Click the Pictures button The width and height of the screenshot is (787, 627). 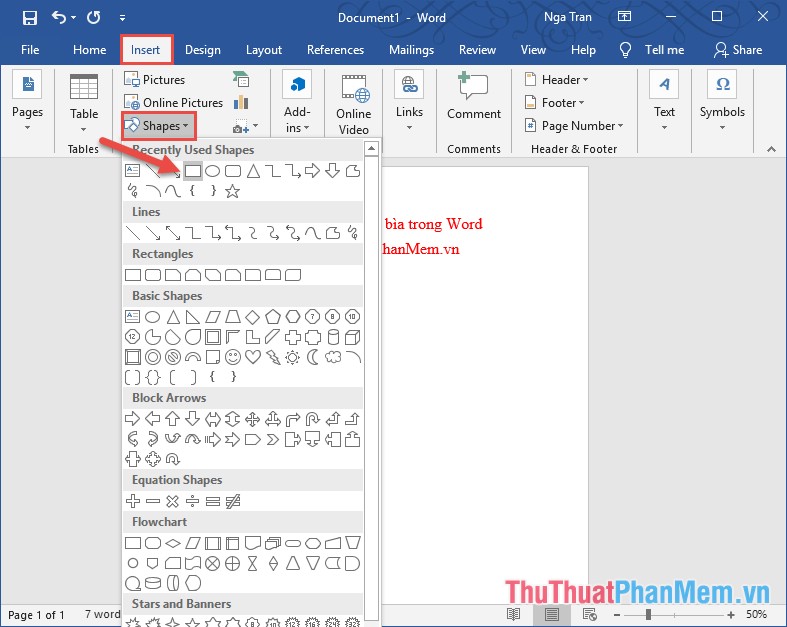pyautogui.click(x=155, y=79)
